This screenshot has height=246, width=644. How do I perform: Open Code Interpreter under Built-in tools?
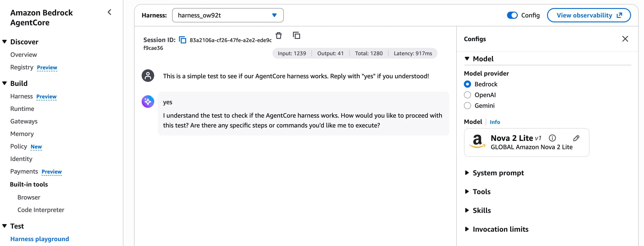(x=41, y=210)
